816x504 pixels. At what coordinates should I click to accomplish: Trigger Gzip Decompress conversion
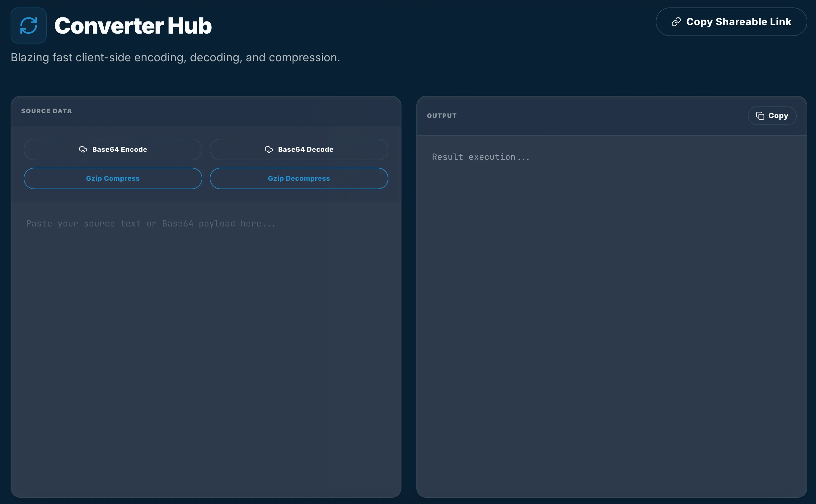tap(299, 178)
